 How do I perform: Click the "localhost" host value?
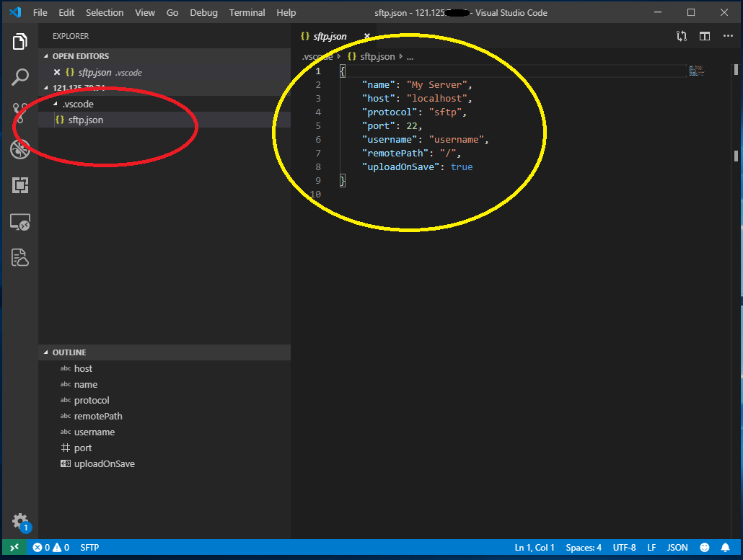click(x=436, y=98)
